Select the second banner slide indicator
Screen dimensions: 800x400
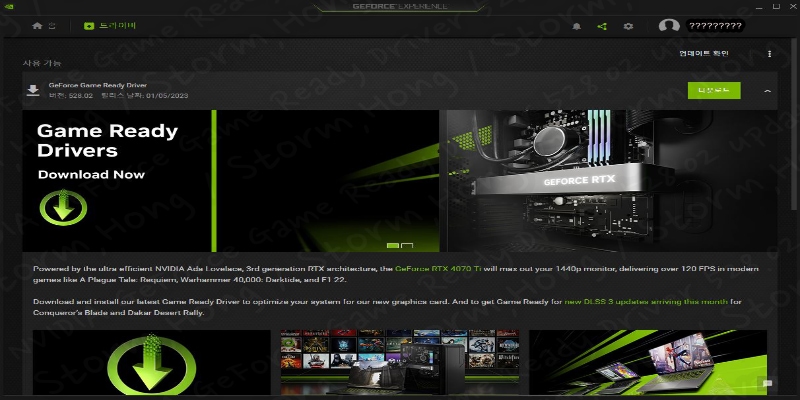407,246
